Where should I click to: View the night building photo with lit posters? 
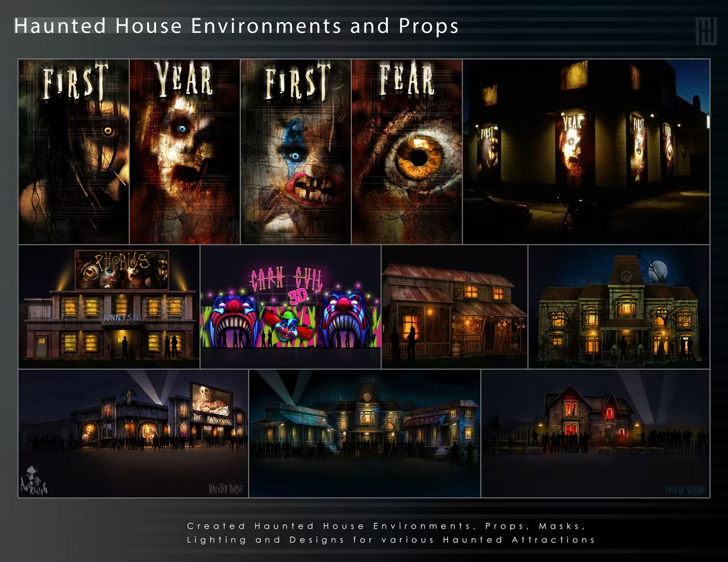586,151
